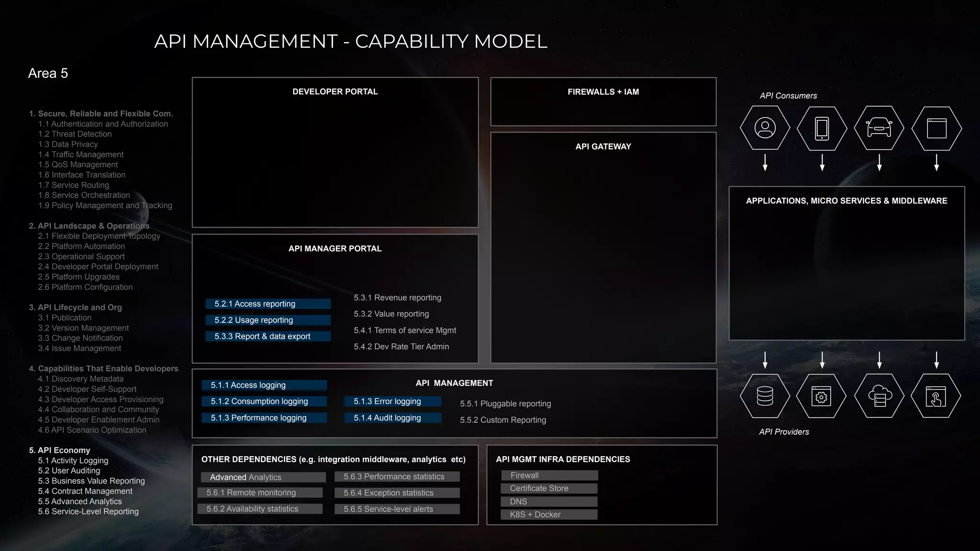
Task: Click 5.5.2 Custom Reporting text
Action: [x=503, y=420]
